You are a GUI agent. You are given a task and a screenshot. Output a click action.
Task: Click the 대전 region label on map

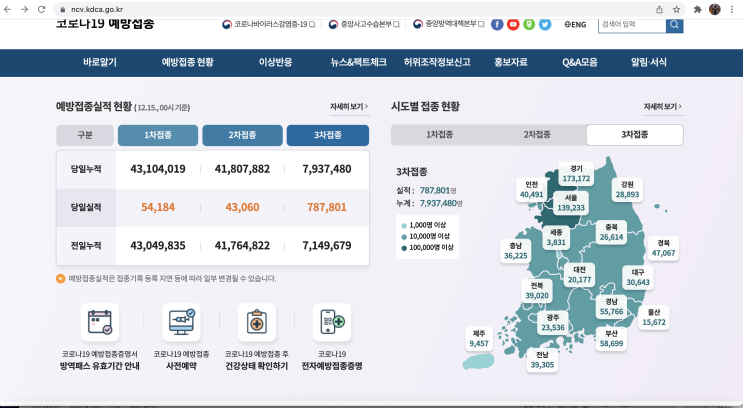pyautogui.click(x=580, y=275)
